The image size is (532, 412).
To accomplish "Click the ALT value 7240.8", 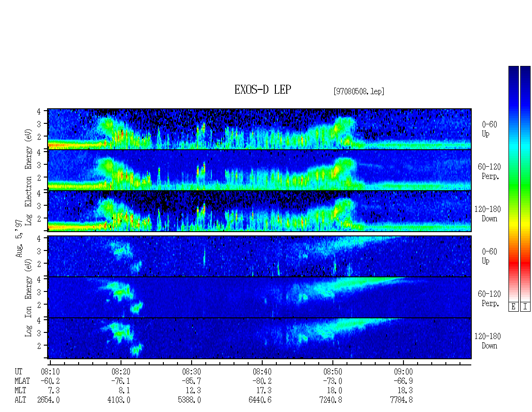I will pyautogui.click(x=331, y=400).
